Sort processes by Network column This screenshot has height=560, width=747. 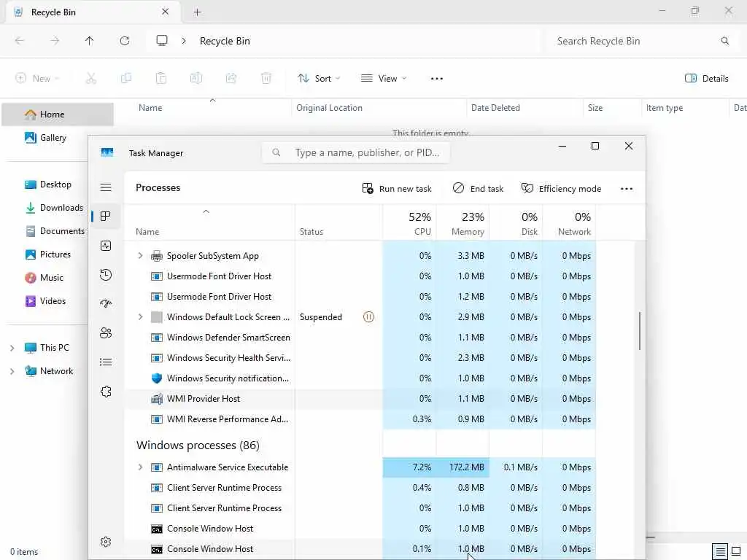pyautogui.click(x=569, y=223)
